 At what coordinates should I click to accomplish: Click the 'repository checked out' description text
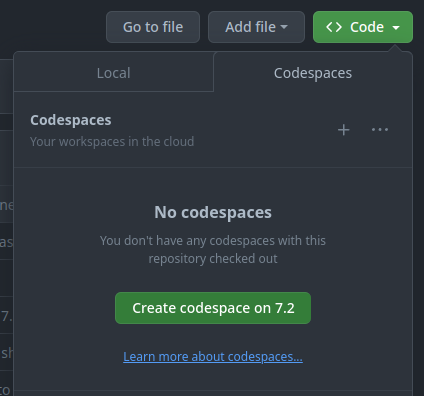pos(213,259)
